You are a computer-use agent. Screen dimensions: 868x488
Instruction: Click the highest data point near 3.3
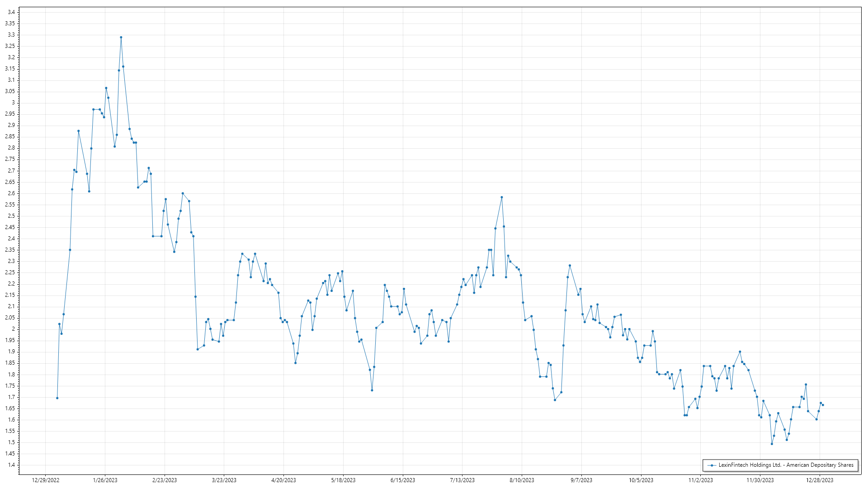121,38
